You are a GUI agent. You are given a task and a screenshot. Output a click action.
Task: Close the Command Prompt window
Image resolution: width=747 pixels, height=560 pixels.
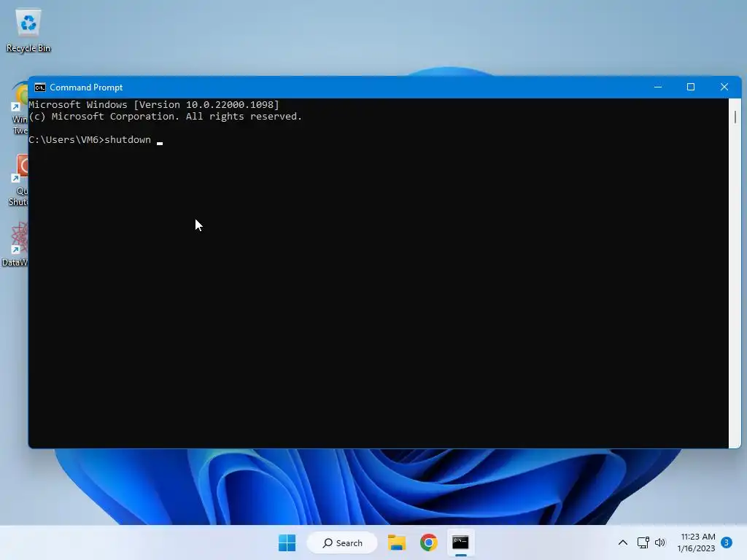724,87
